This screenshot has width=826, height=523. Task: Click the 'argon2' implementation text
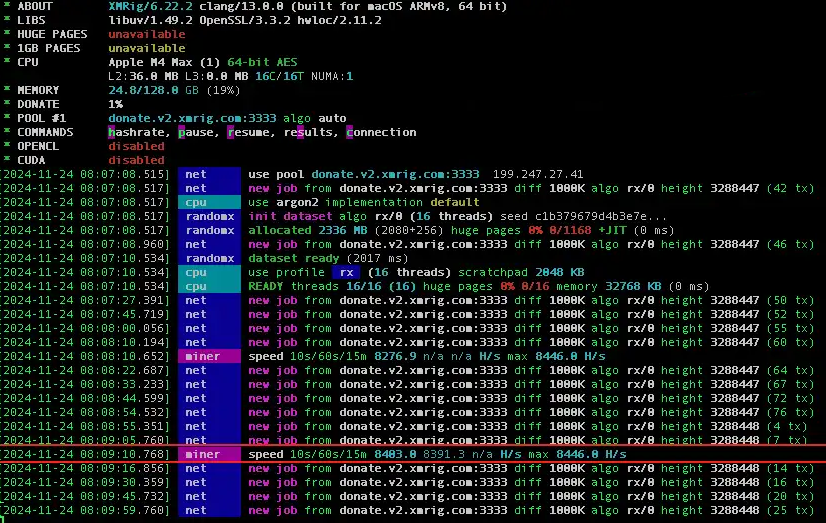(297, 202)
